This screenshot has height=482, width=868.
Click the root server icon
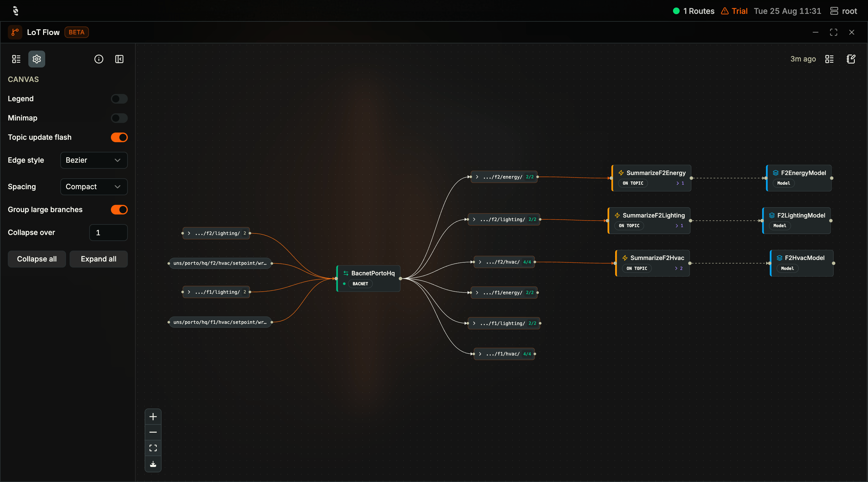(834, 11)
